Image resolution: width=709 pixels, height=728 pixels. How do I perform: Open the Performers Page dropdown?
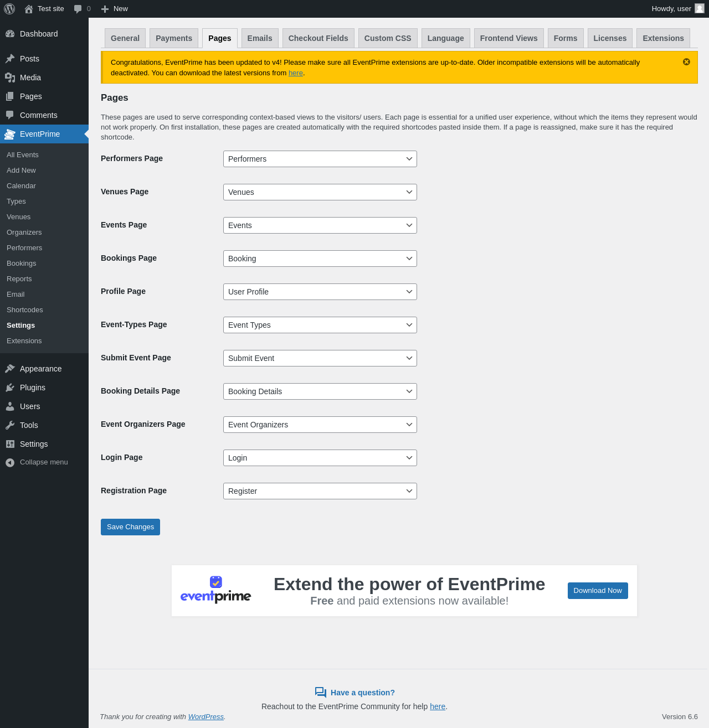320,159
